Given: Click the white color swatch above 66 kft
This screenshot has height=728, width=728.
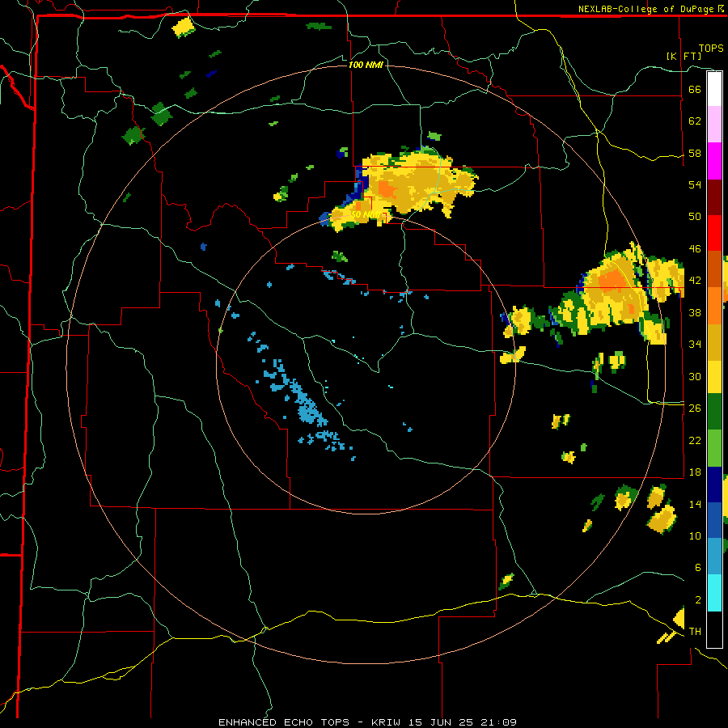Looking at the screenshot, I should click(x=714, y=89).
